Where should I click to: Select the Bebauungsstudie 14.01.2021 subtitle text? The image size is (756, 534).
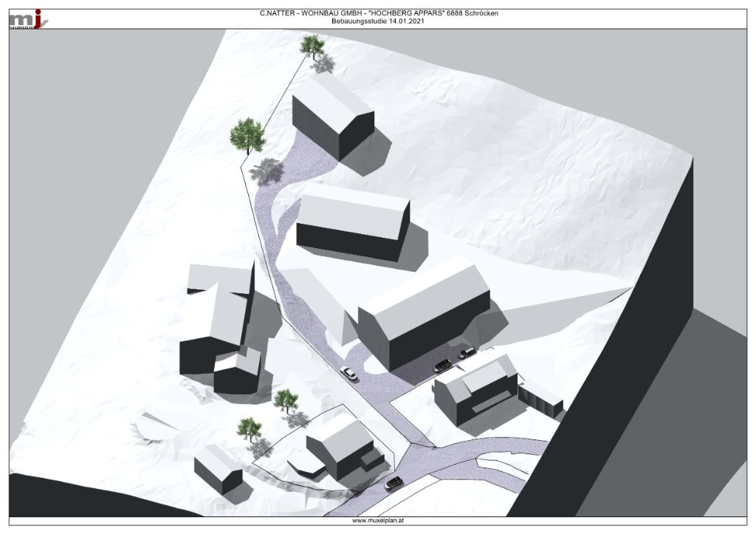coord(378,21)
